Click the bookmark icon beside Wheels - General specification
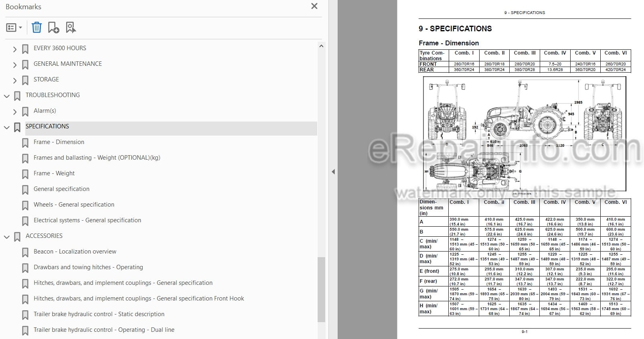This screenshot has height=339, width=644. click(25, 205)
